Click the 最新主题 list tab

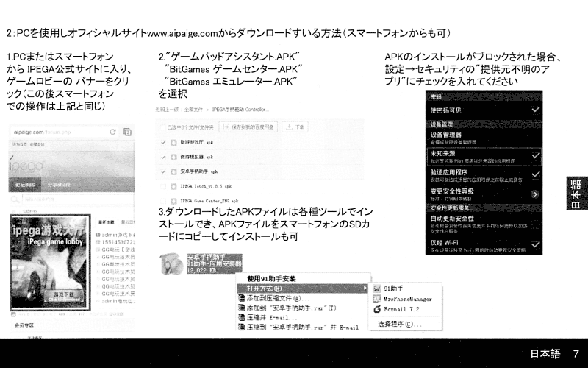tap(106, 222)
